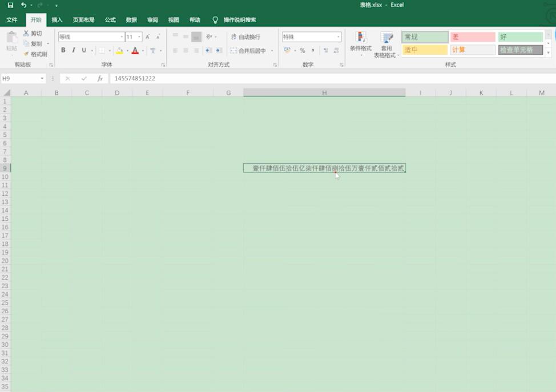Viewport: 556px width, 392px height.
Task: Click the Cut scissors icon
Action: click(x=26, y=33)
